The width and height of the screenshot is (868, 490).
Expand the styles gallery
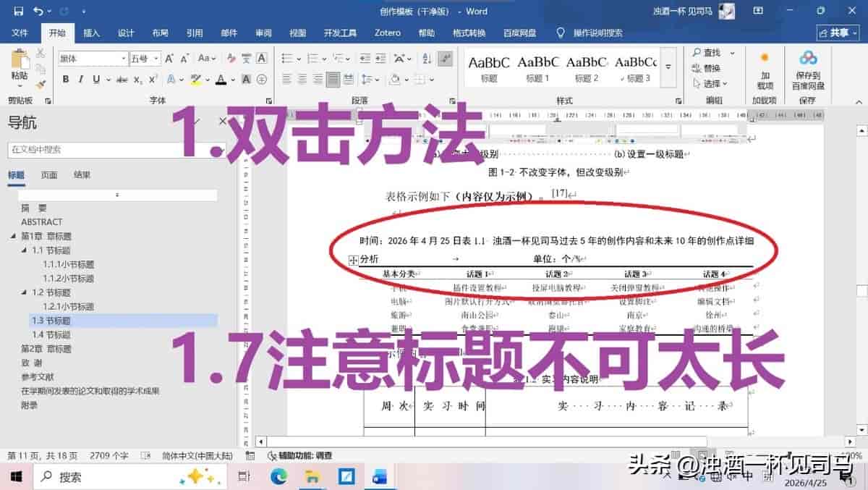click(669, 67)
